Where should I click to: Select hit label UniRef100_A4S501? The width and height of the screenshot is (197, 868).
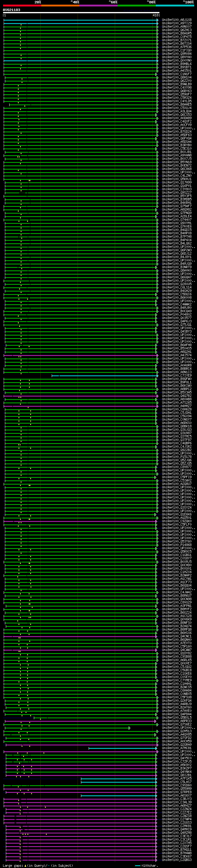click(x=176, y=71)
